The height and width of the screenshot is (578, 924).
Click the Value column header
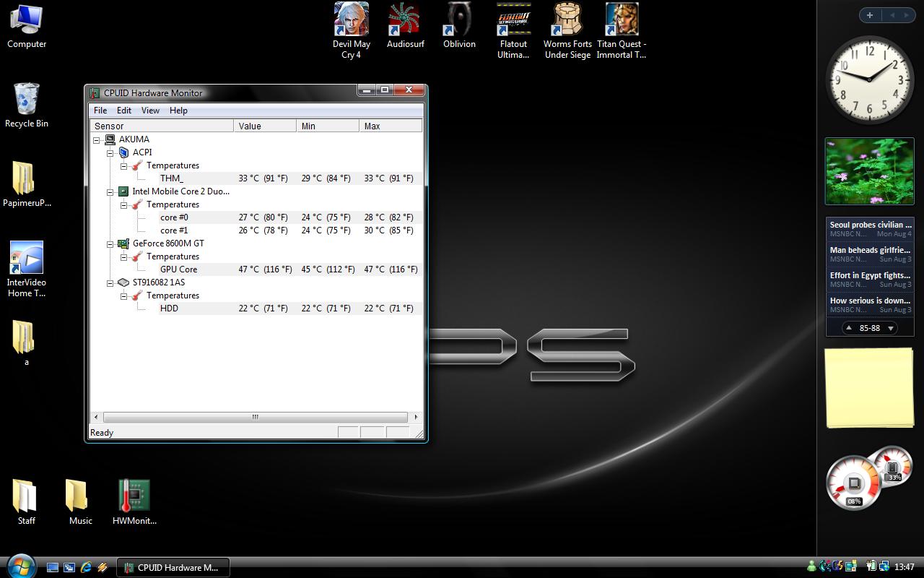[x=265, y=126]
